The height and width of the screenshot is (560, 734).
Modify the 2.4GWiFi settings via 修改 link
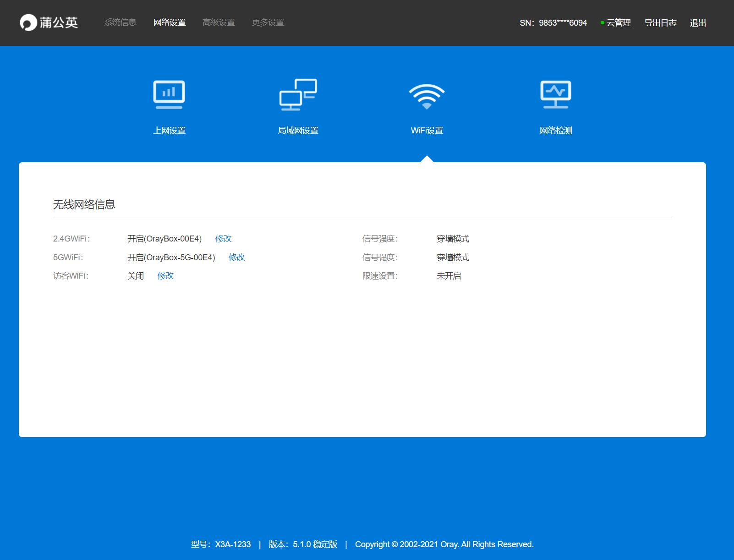coord(223,239)
